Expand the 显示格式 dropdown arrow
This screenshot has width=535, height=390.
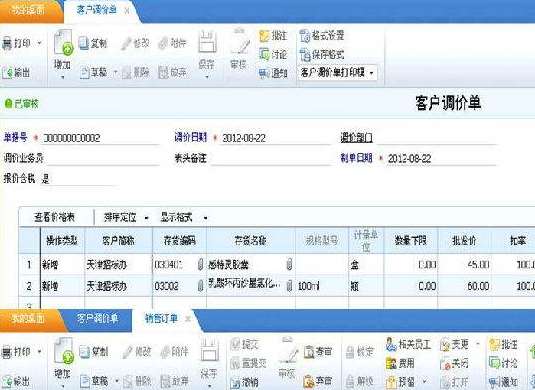pyautogui.click(x=205, y=218)
